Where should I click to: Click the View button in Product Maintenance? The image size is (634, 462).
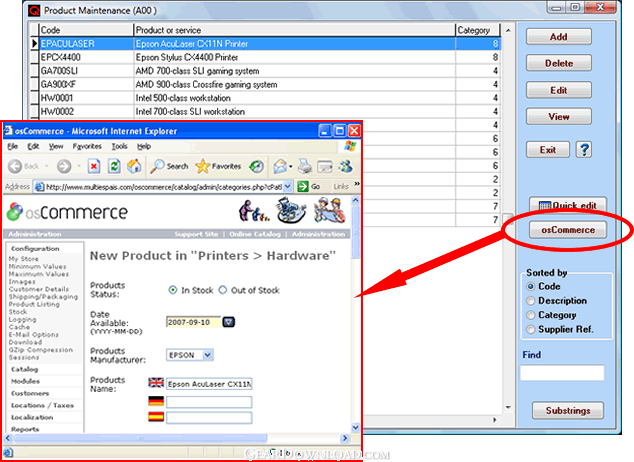(558, 117)
